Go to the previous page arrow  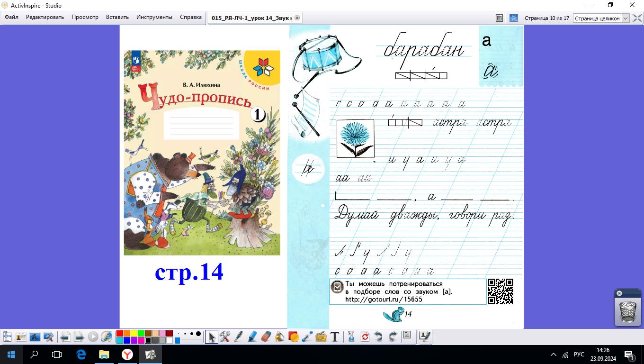point(65,337)
